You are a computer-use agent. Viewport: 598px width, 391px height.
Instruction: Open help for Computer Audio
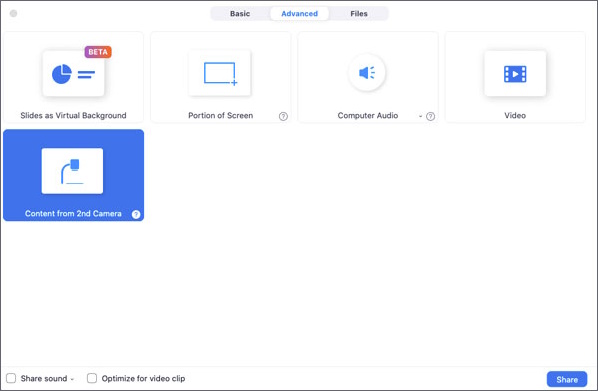click(x=430, y=116)
